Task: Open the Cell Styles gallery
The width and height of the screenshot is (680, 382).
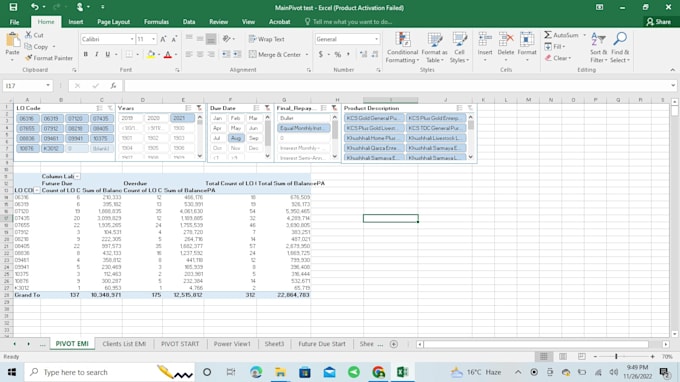Action: click(459, 48)
